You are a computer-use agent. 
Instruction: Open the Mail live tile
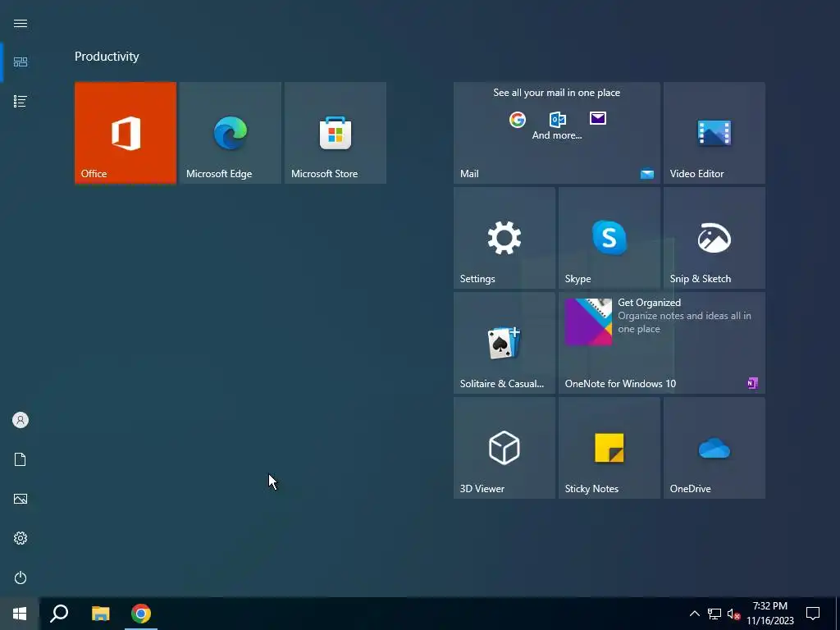(x=557, y=133)
